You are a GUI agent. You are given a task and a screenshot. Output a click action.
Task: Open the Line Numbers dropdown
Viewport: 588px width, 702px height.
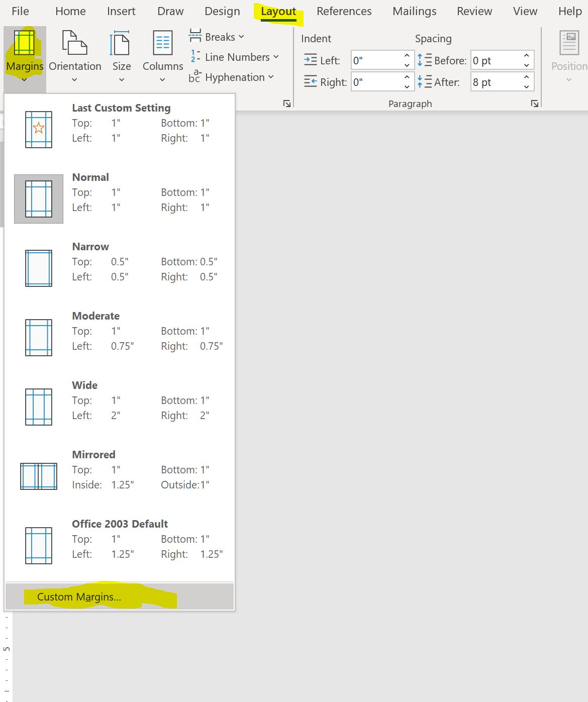[234, 57]
